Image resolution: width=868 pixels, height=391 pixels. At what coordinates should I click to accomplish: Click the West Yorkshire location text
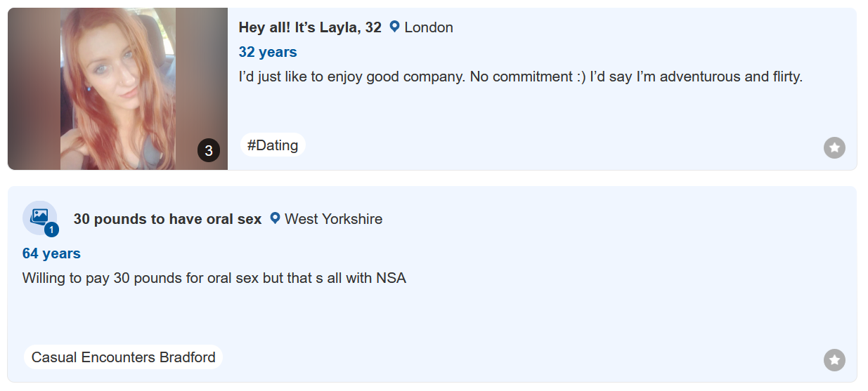tap(333, 219)
